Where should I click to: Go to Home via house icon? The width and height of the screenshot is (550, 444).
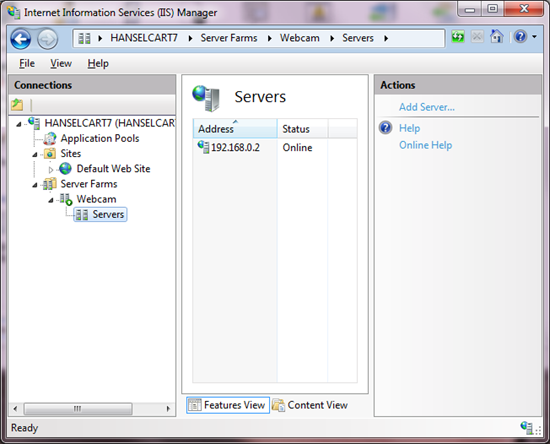pos(497,36)
